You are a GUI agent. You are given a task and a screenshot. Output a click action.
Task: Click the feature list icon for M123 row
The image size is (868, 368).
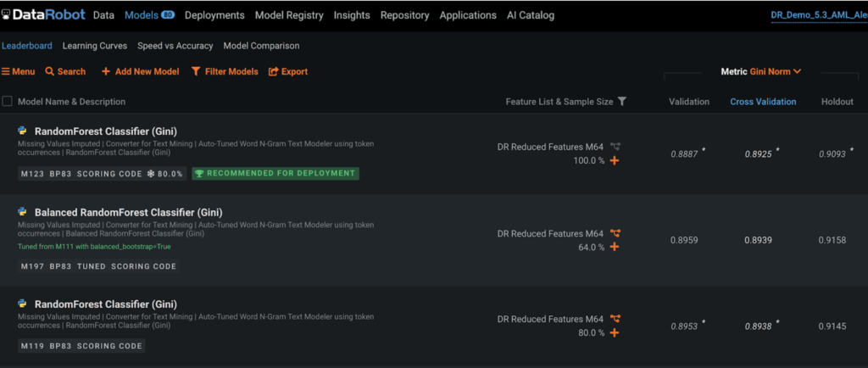click(x=615, y=147)
